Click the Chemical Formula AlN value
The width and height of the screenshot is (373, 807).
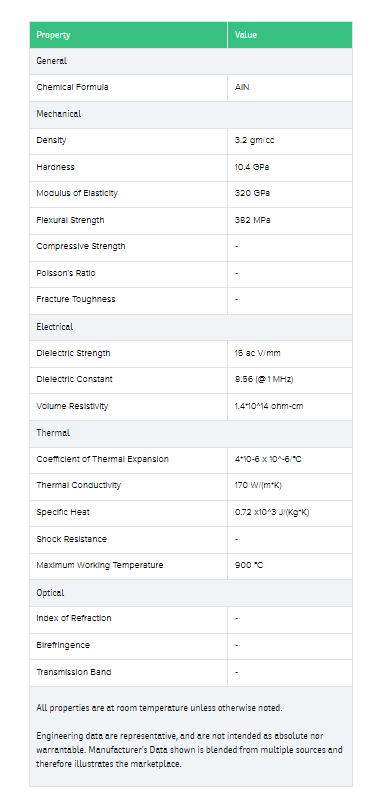pyautogui.click(x=242, y=87)
